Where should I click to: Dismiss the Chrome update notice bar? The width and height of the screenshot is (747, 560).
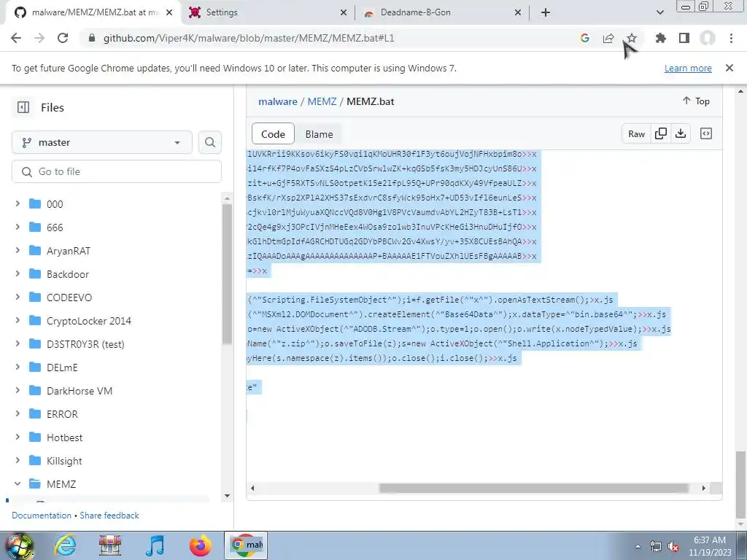point(729,68)
